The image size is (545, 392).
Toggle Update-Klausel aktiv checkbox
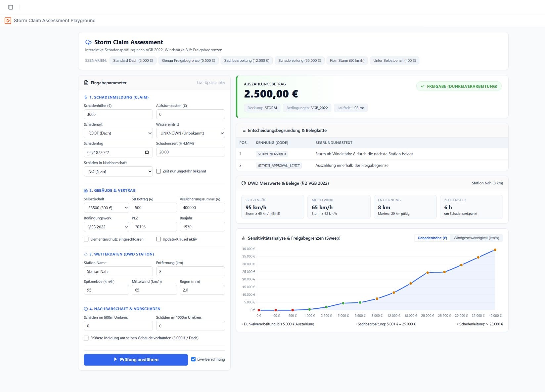tap(159, 239)
